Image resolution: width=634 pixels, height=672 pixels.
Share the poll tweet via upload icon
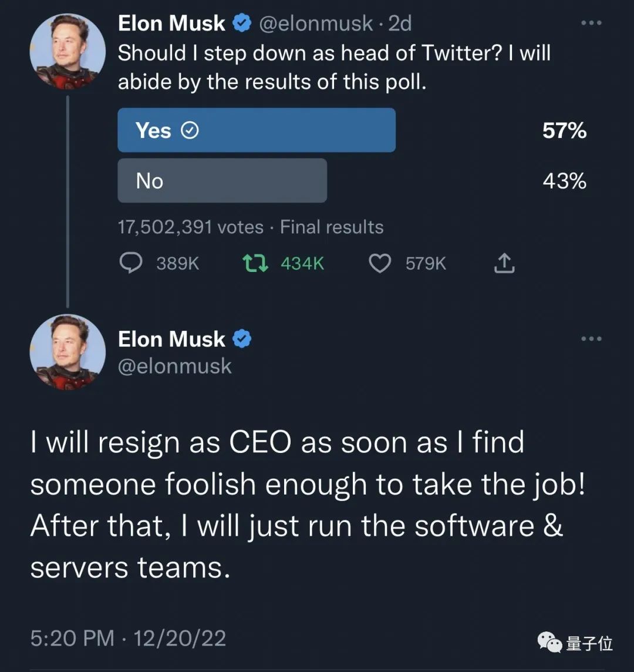[x=504, y=263]
